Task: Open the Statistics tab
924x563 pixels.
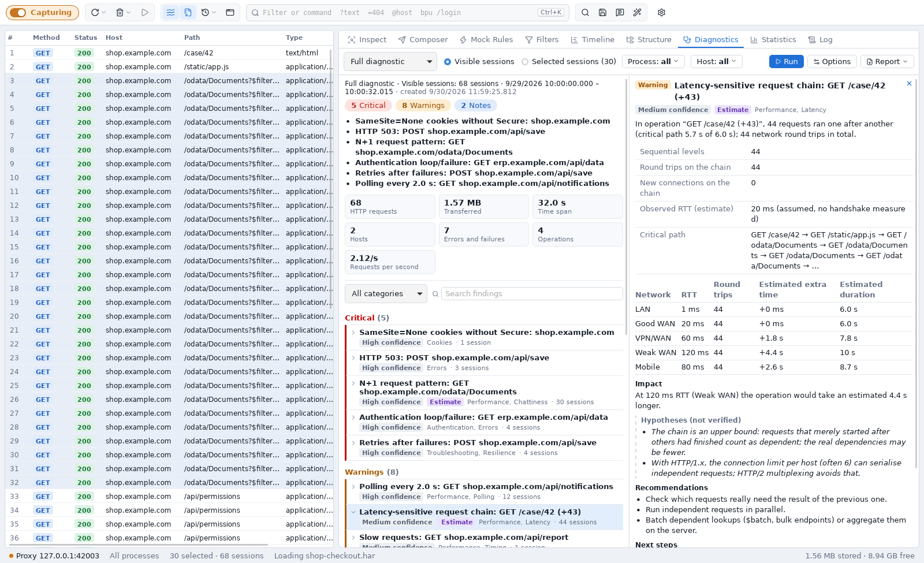Action: pyautogui.click(x=773, y=40)
